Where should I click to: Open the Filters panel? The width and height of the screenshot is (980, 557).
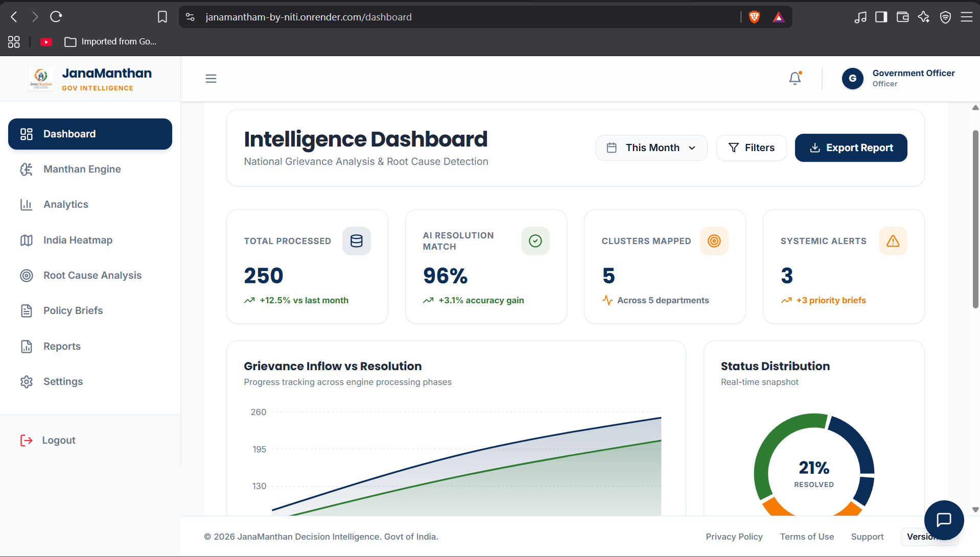point(751,148)
